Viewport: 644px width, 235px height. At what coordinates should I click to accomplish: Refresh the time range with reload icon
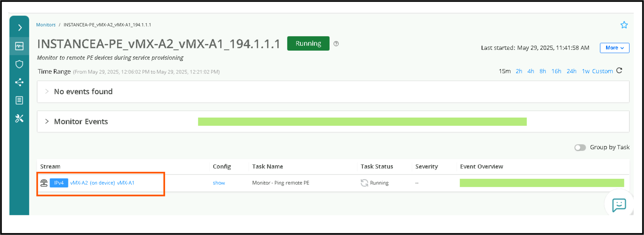click(x=619, y=71)
